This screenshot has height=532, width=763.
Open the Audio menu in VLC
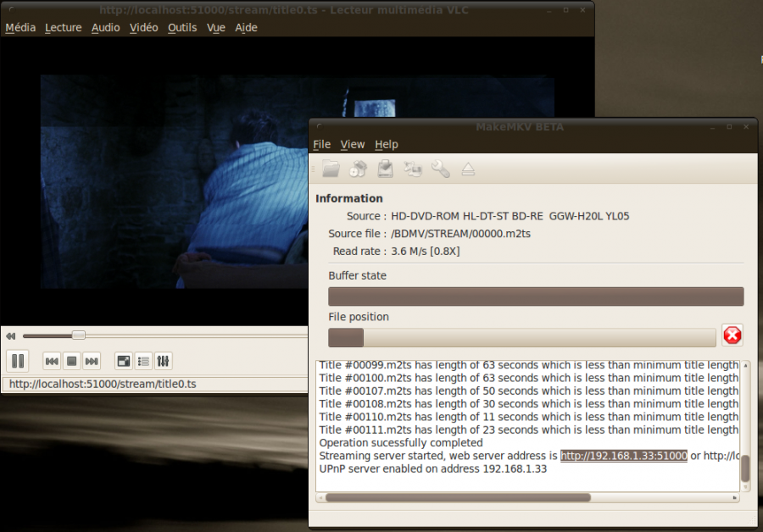[x=106, y=28]
